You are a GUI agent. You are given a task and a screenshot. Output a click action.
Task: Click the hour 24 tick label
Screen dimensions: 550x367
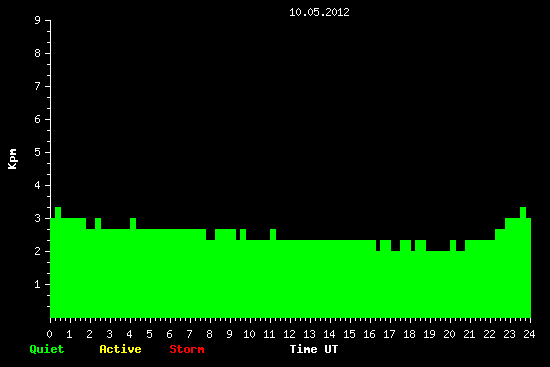(x=529, y=334)
